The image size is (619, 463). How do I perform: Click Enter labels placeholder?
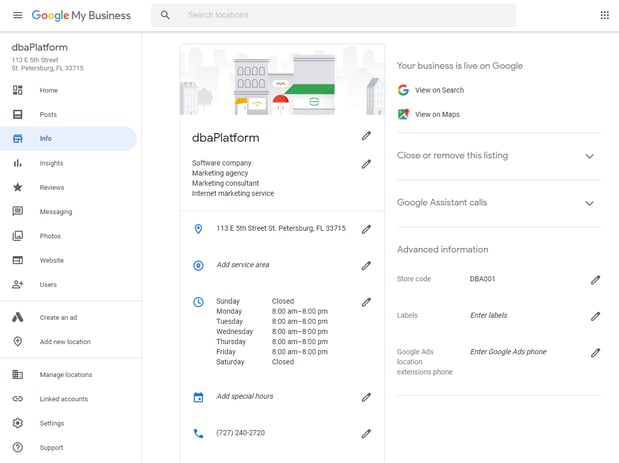pos(489,315)
